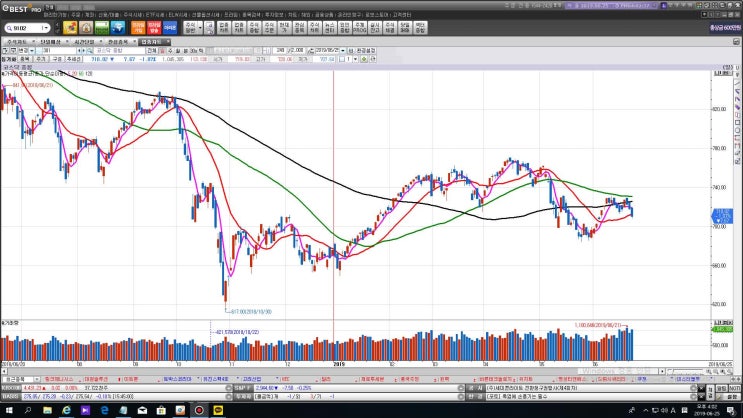Open the 종목검색 menu
The image size is (743, 418).
tap(252, 15)
